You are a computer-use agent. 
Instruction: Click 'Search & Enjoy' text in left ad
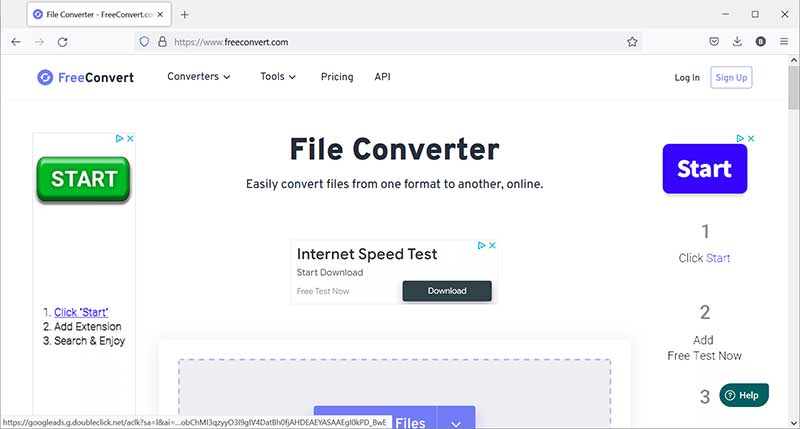(x=90, y=341)
